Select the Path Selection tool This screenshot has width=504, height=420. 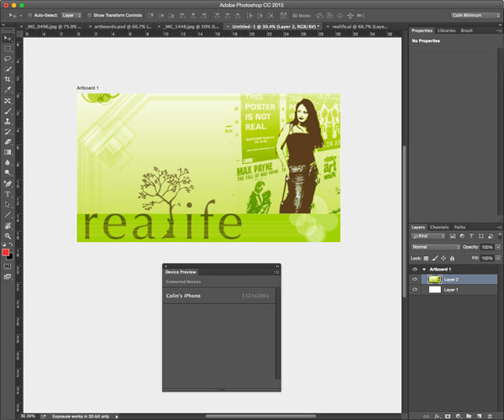(x=8, y=204)
